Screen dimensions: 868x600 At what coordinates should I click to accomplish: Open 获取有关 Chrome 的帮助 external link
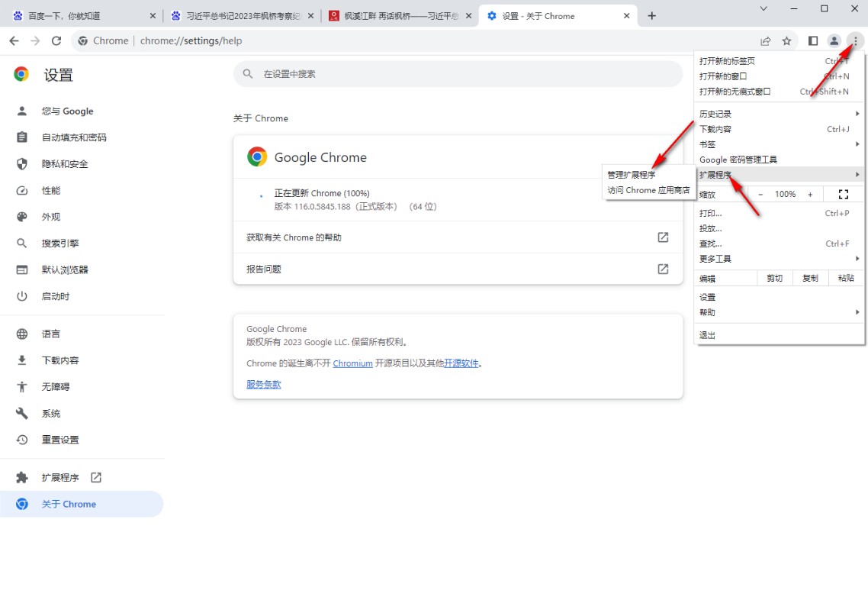tap(458, 237)
